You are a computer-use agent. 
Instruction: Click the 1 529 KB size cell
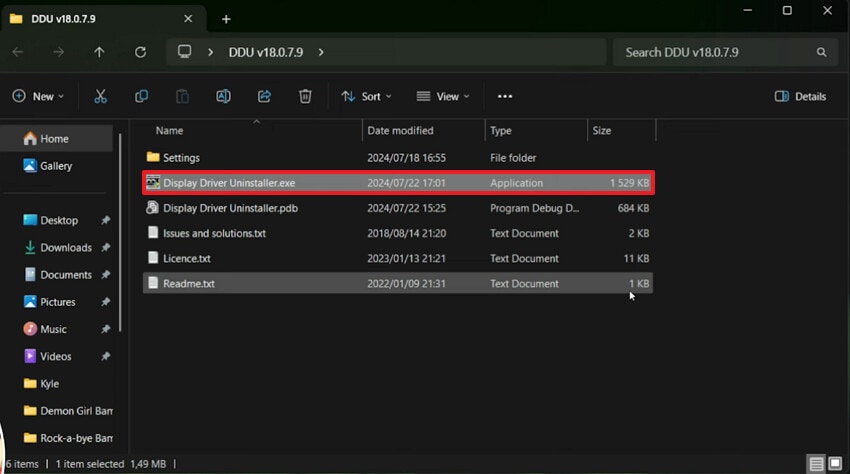coord(629,183)
